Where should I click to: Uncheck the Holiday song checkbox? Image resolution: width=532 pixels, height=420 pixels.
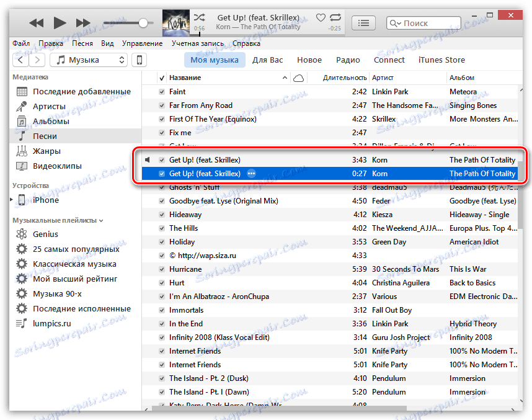[x=162, y=242]
